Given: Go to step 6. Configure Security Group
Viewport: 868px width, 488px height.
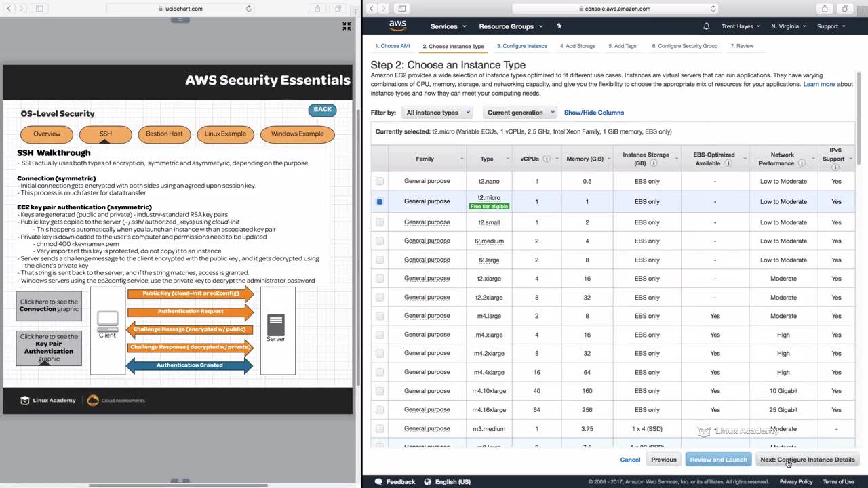Looking at the screenshot, I should point(684,46).
